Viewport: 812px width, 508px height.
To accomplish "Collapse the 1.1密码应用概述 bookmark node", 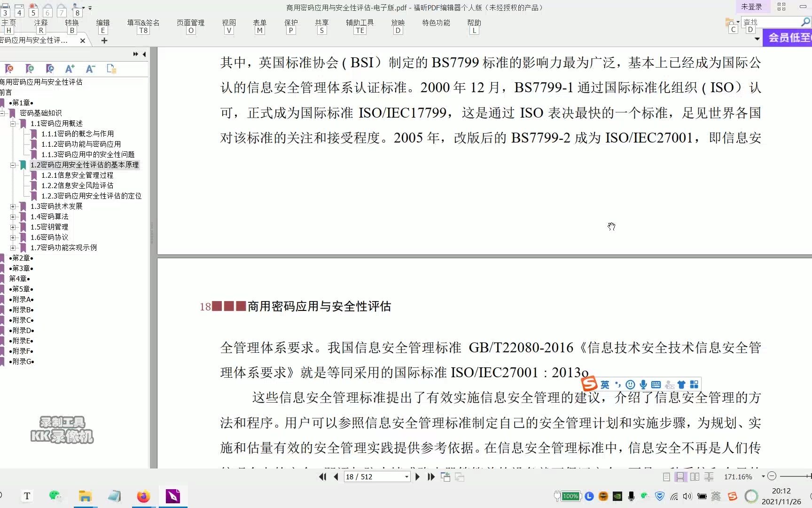I will coord(13,123).
